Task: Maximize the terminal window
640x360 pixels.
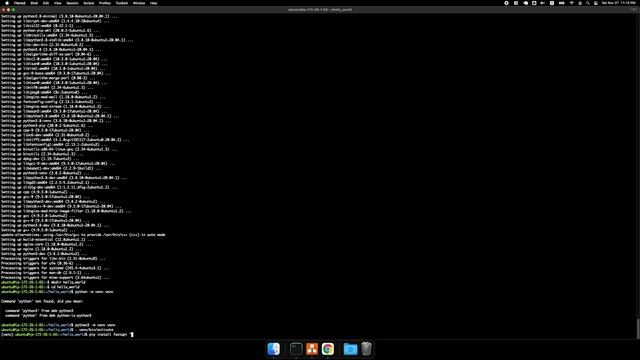Action: click(13, 9)
